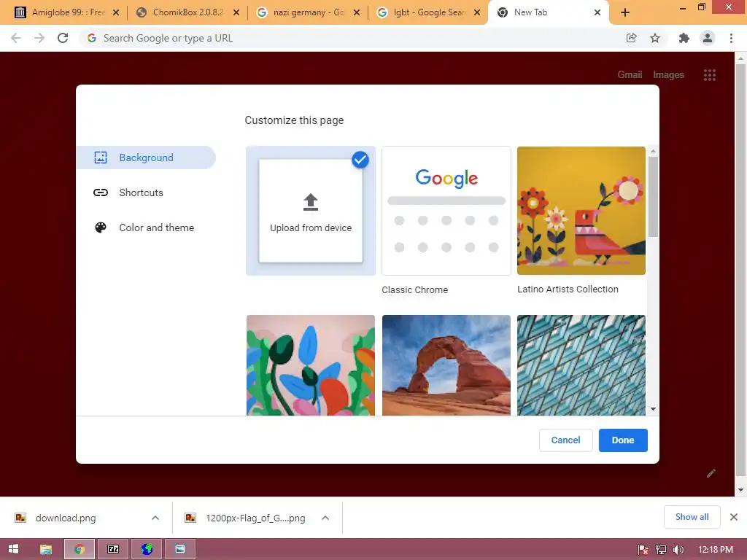This screenshot has height=560, width=747.
Task: Open a new tab with plus button
Action: [625, 13]
